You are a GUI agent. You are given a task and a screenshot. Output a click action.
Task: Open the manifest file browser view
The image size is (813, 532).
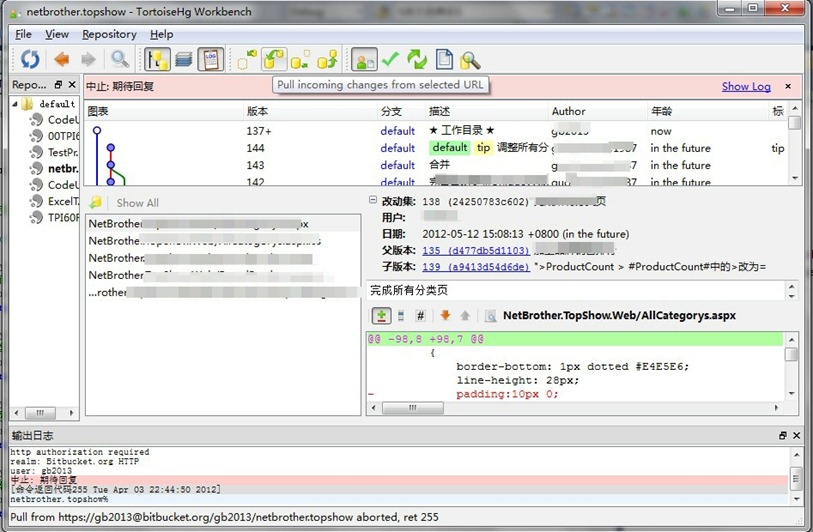(x=444, y=60)
